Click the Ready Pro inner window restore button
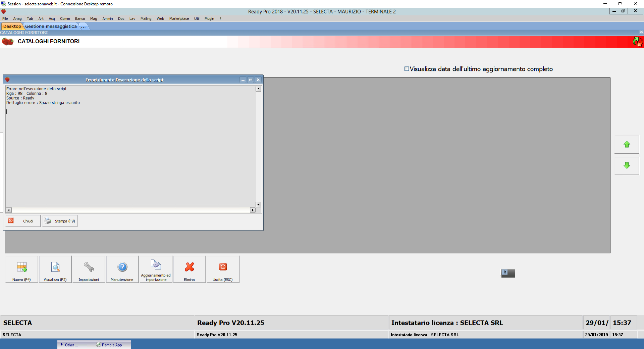Screen dimensions: 644x349 coord(623,11)
